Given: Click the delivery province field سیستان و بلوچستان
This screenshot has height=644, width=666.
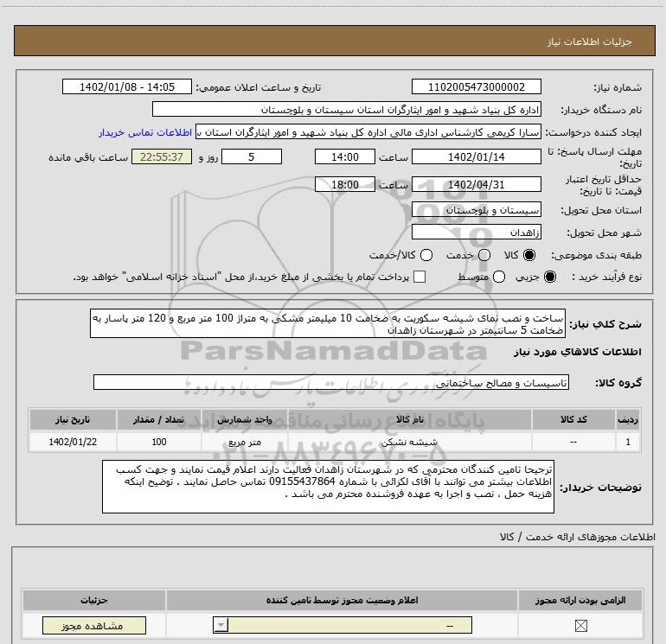Looking at the screenshot, I should coord(476,210).
